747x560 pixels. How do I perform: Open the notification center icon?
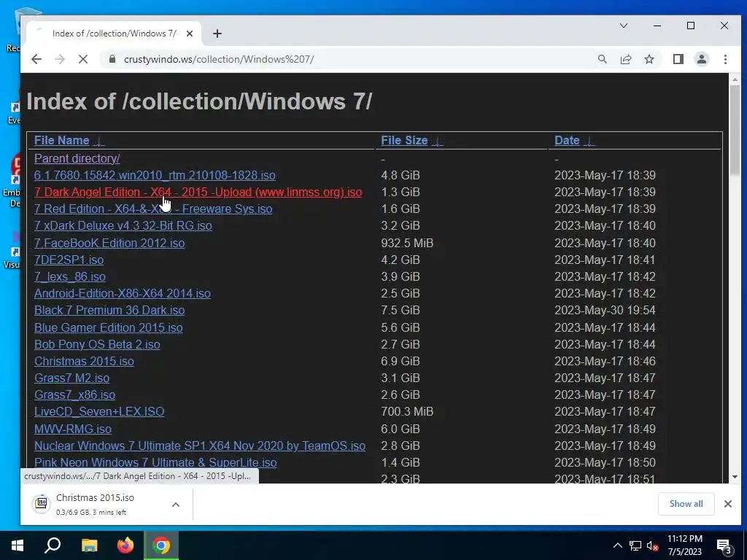coord(724,547)
